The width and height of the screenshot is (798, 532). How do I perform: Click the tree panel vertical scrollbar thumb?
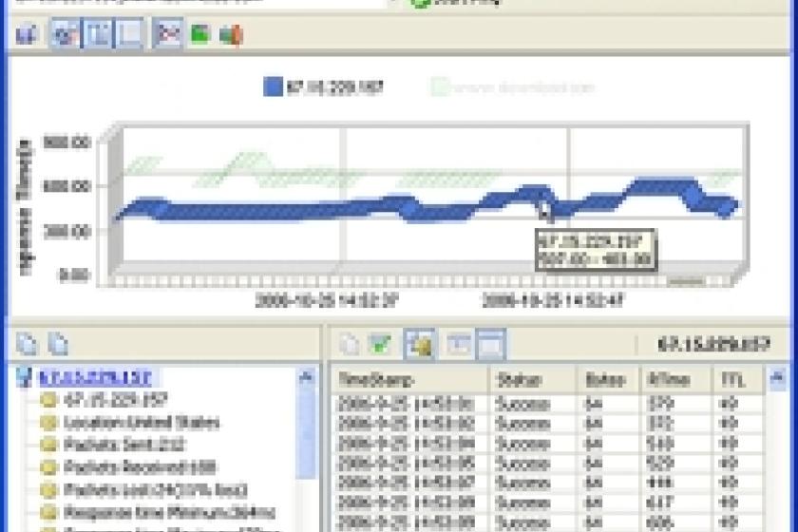[306, 433]
